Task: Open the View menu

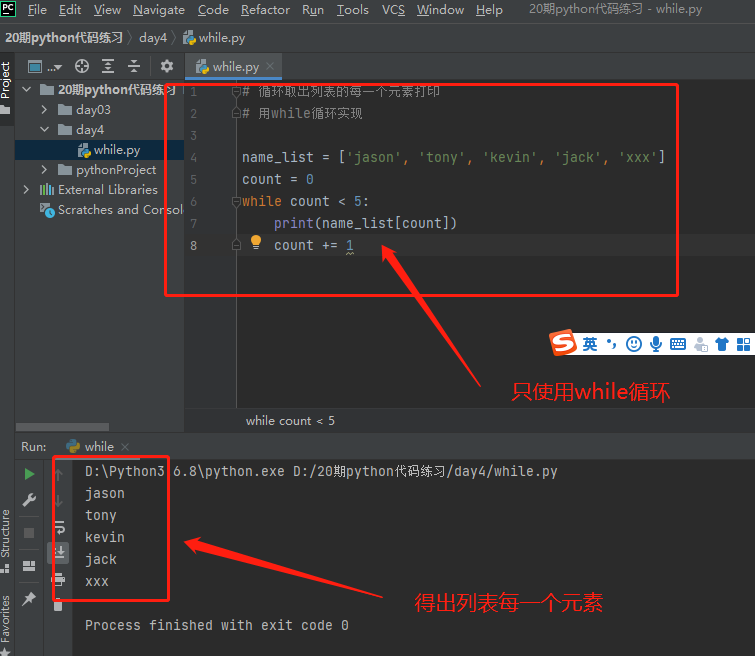Action: pos(107,10)
